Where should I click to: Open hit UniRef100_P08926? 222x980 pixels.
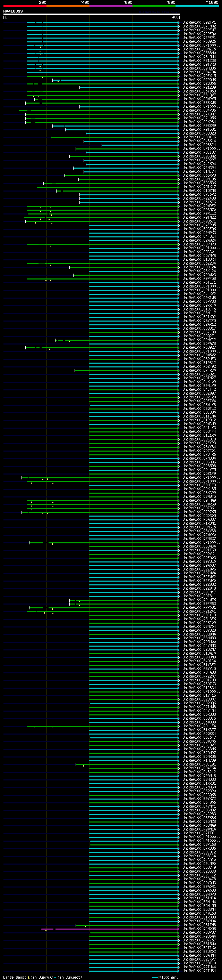click(199, 41)
